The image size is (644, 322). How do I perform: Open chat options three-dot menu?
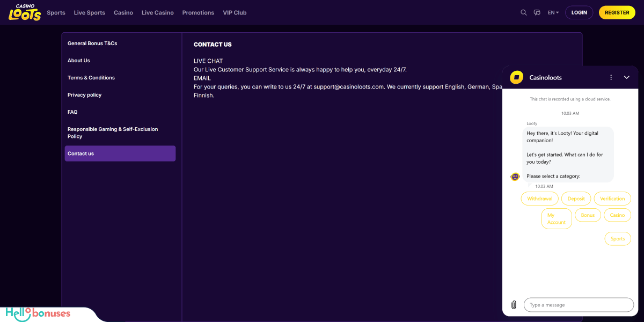click(x=611, y=77)
